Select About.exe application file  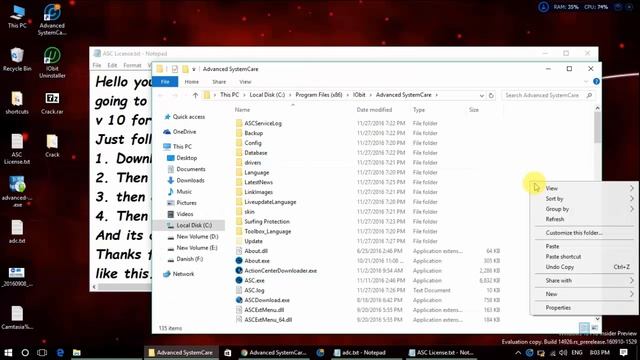257,261
